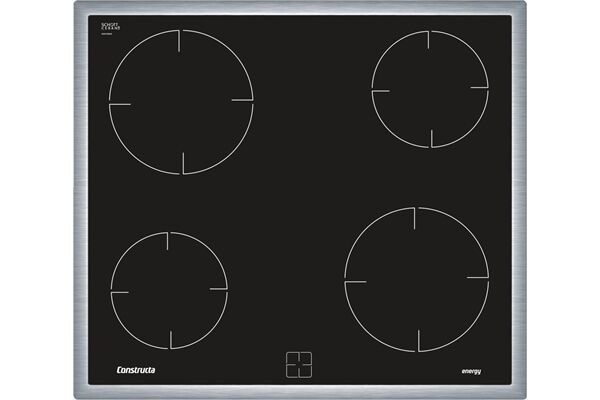Select the center of the bottom-right large burner
This screenshot has width=600, height=400.
[416, 279]
